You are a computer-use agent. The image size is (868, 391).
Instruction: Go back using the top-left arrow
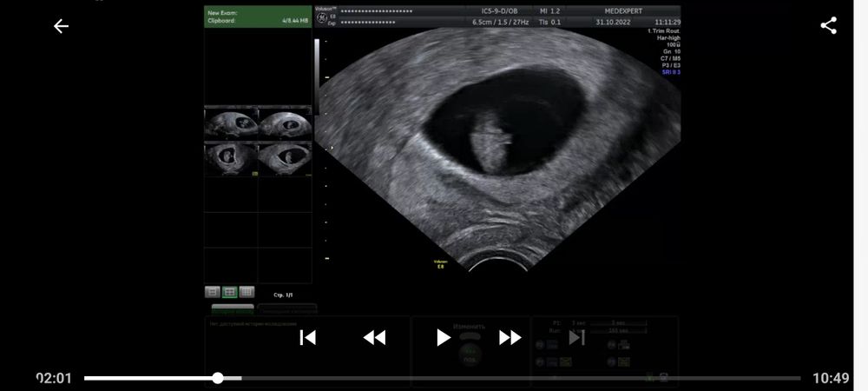[61, 26]
